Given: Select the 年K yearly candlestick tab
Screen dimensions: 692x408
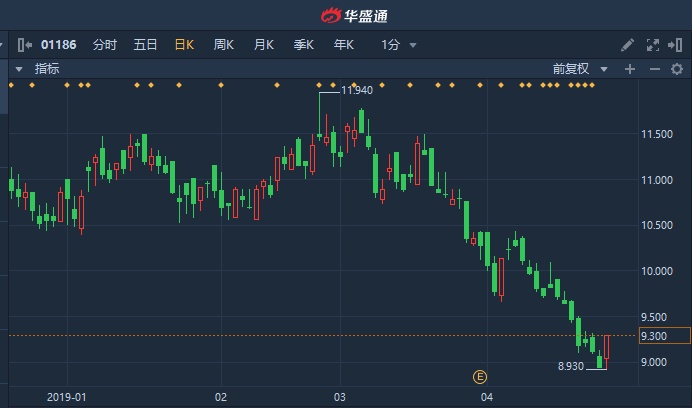Looking at the screenshot, I should [343, 45].
